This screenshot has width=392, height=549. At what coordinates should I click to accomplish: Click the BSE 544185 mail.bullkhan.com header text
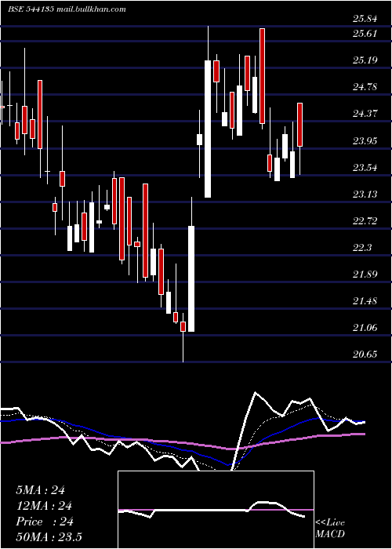click(x=67, y=9)
